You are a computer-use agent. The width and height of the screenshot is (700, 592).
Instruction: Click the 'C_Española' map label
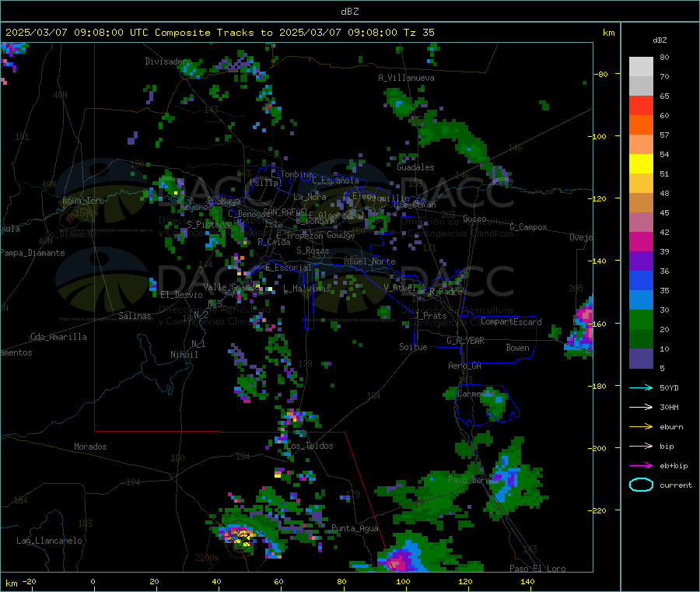[335, 180]
